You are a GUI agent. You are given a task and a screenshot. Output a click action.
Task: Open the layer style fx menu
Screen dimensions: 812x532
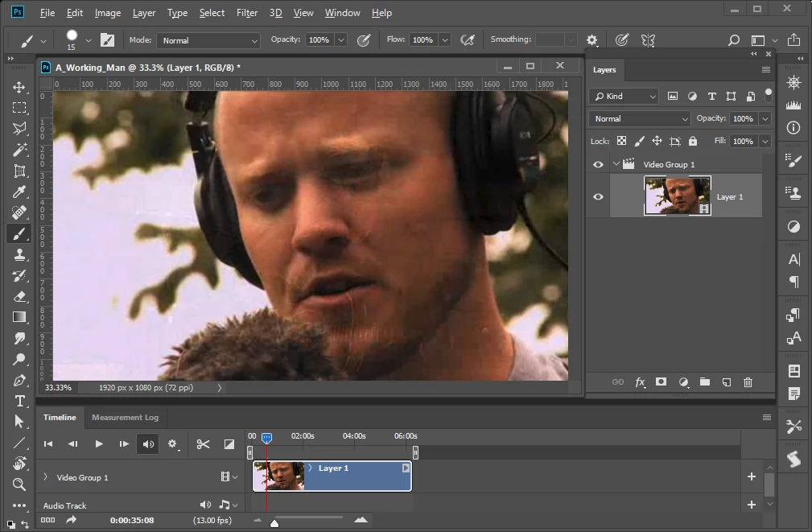coord(640,382)
